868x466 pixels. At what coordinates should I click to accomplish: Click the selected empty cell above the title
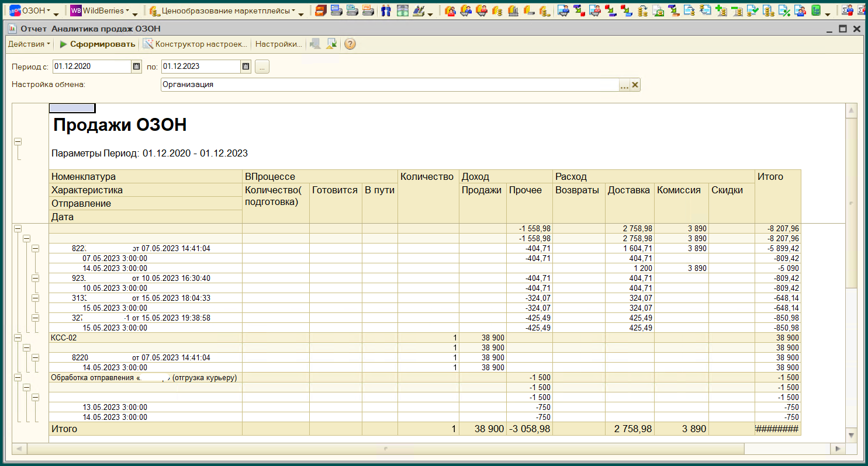click(x=72, y=108)
